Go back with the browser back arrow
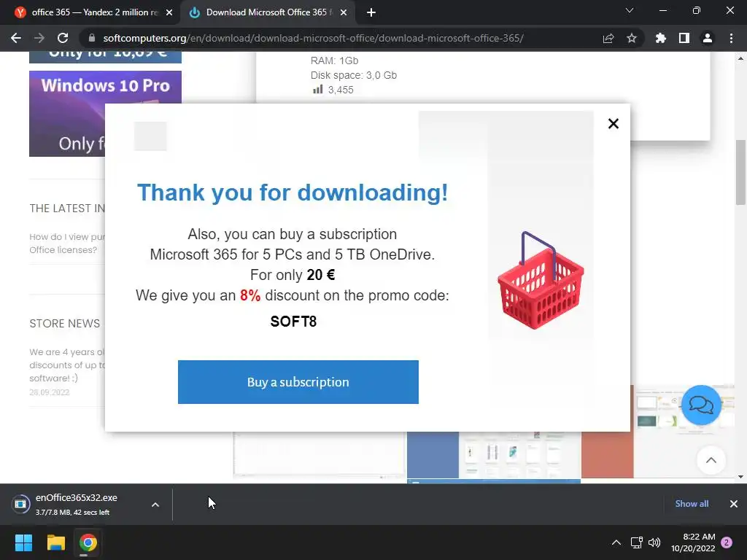This screenshot has height=560, width=747. pos(16,38)
